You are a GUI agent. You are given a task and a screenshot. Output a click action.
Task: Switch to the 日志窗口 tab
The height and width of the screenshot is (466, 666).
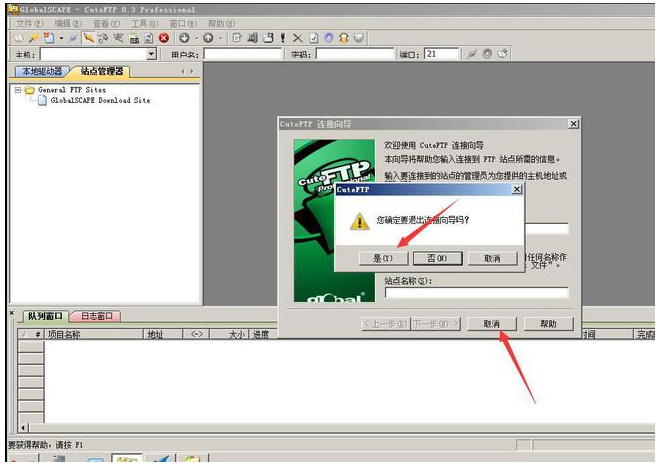click(x=95, y=316)
